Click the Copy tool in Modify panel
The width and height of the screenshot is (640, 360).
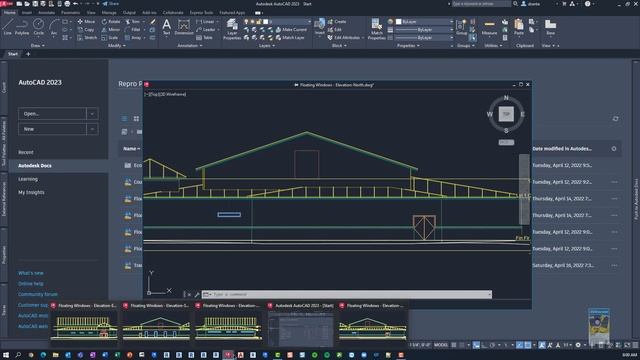pyautogui.click(x=86, y=30)
